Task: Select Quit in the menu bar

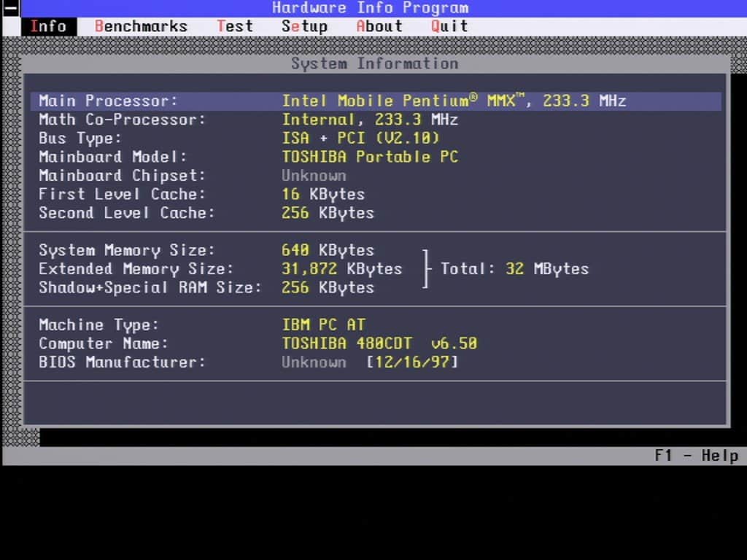Action: coord(449,26)
